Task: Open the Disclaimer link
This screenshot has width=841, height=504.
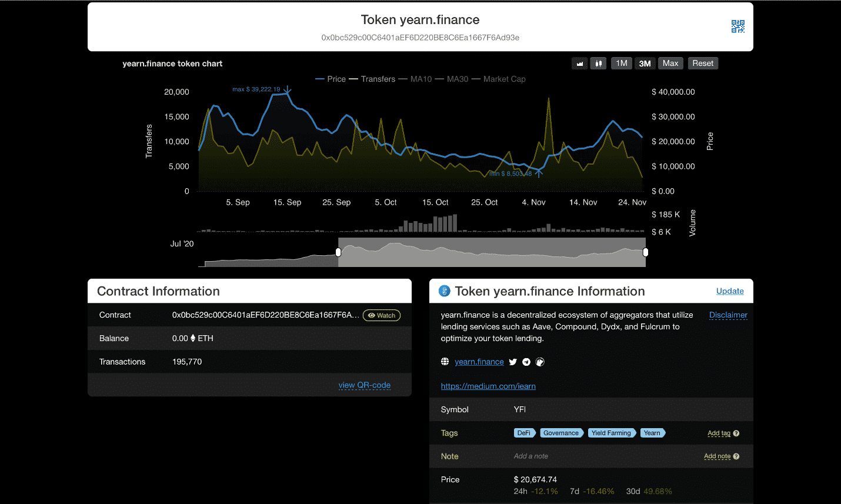Action: pyautogui.click(x=728, y=315)
